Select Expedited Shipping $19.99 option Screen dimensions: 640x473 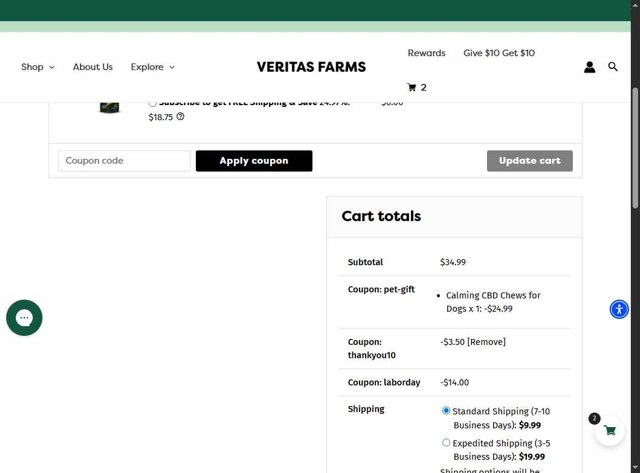446,442
